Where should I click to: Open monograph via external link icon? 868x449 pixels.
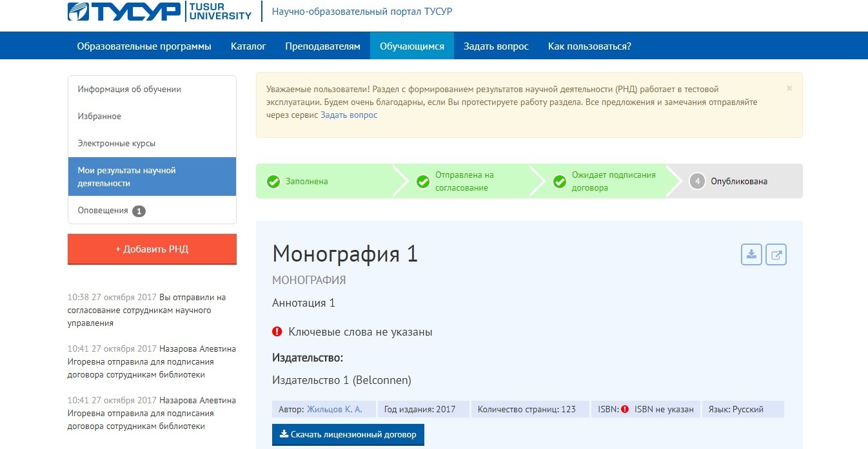coord(776,254)
